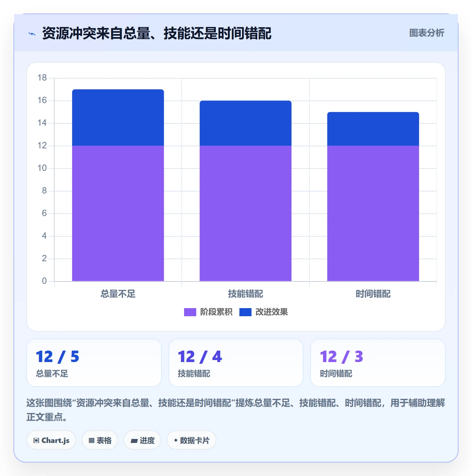Click the 图表分析 label in the header
The height and width of the screenshot is (476, 472).
click(426, 33)
